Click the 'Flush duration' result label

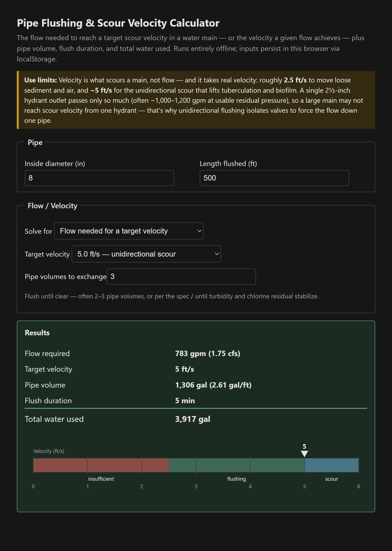pyautogui.click(x=48, y=401)
